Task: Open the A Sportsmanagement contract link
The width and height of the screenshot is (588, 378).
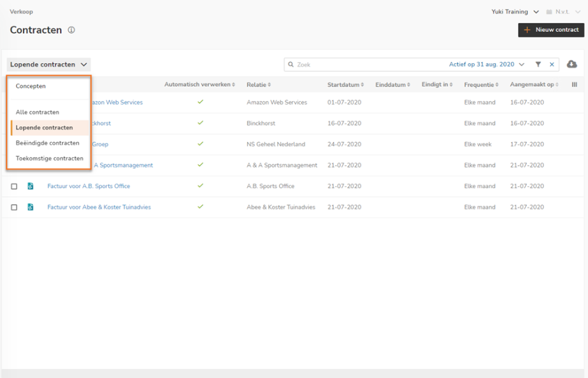Action: coord(123,165)
